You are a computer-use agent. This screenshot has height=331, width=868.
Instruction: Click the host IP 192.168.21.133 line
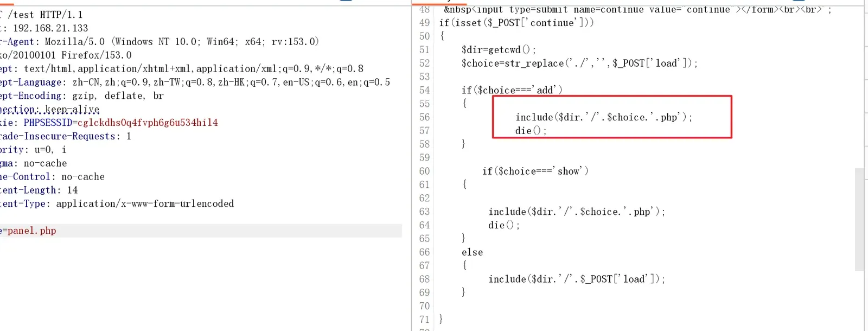coord(44,28)
